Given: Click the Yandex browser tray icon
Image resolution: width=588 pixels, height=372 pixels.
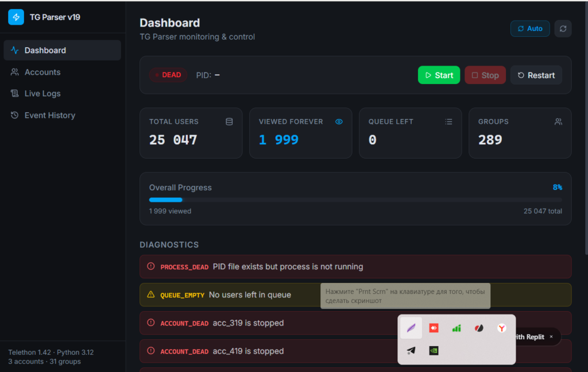Looking at the screenshot, I should 502,328.
